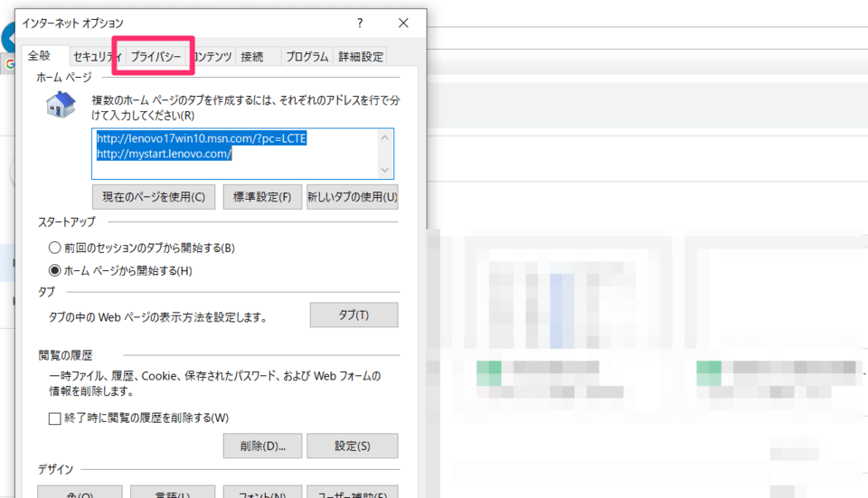Click the 新しいタブの使用(U) button
The height and width of the screenshot is (498, 868).
353,197
